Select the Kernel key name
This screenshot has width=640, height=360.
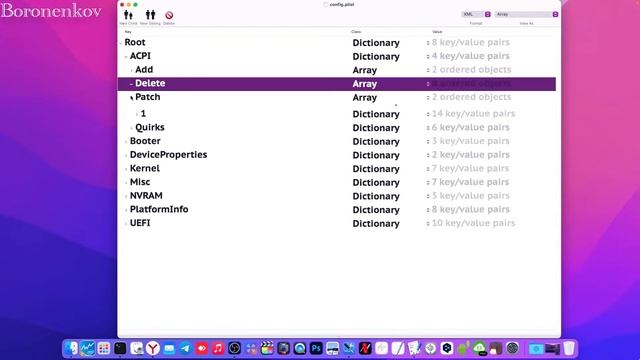[x=144, y=168]
